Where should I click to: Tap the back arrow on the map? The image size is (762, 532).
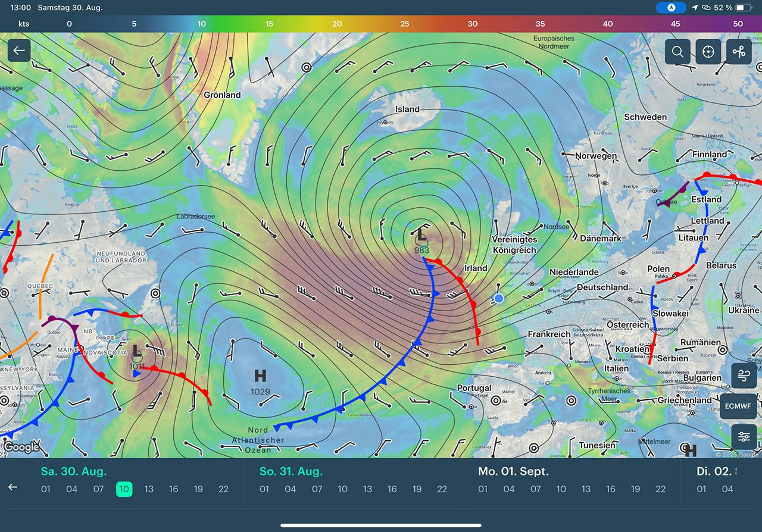click(19, 51)
